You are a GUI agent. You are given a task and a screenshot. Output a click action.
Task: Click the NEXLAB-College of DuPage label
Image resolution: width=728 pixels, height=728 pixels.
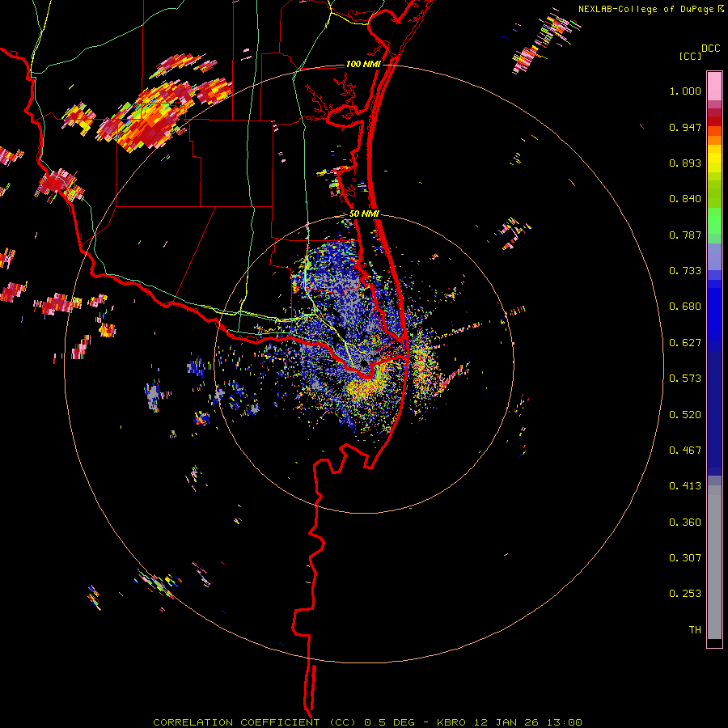click(645, 9)
